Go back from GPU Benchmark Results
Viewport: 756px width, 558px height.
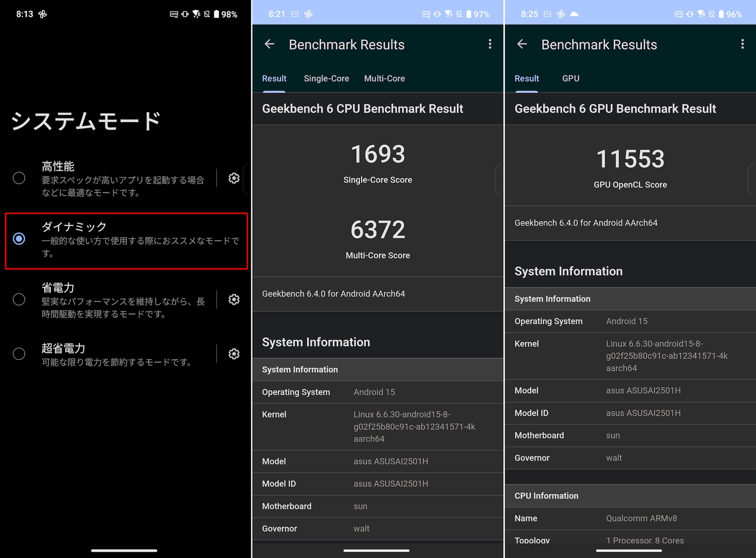click(x=522, y=44)
